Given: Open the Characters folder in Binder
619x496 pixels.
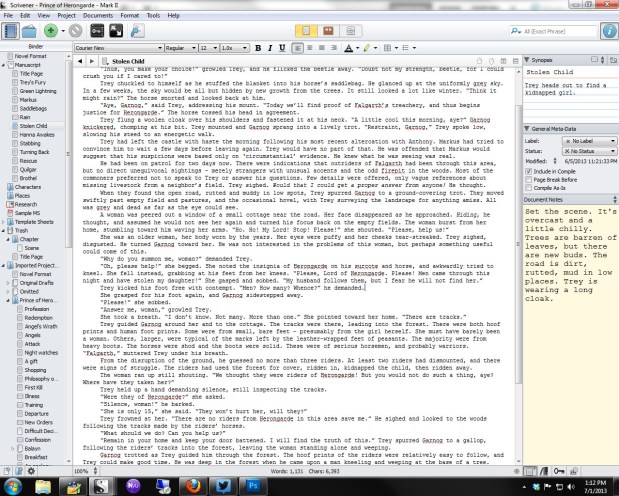Looking at the screenshot, I should 28,187.
